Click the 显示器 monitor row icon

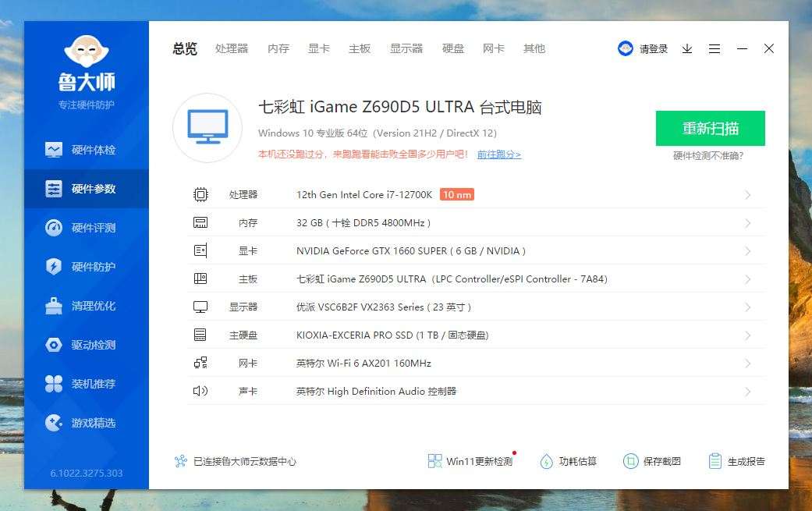pos(200,307)
